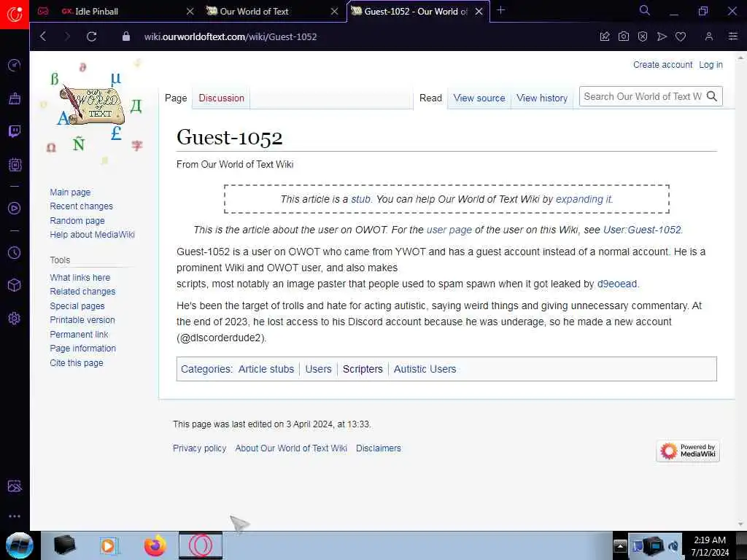Open Random page link
This screenshot has height=560, width=747.
pyautogui.click(x=77, y=221)
